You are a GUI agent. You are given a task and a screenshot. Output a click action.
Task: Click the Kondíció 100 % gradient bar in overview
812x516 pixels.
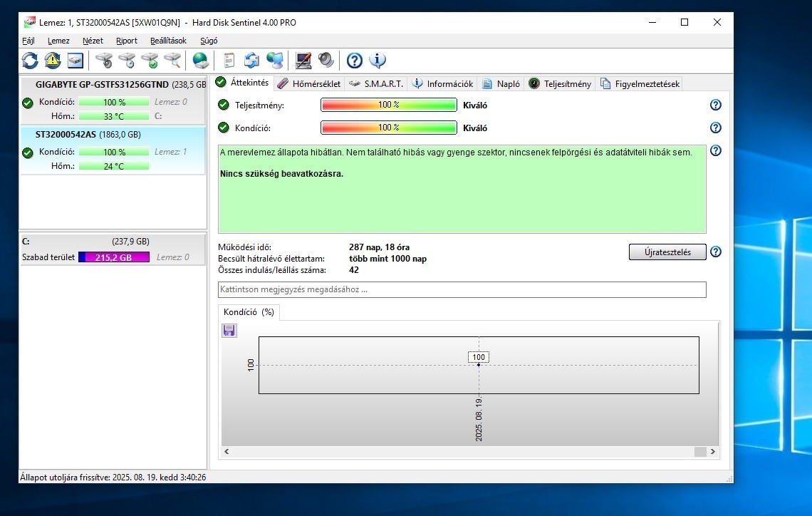[x=389, y=128]
